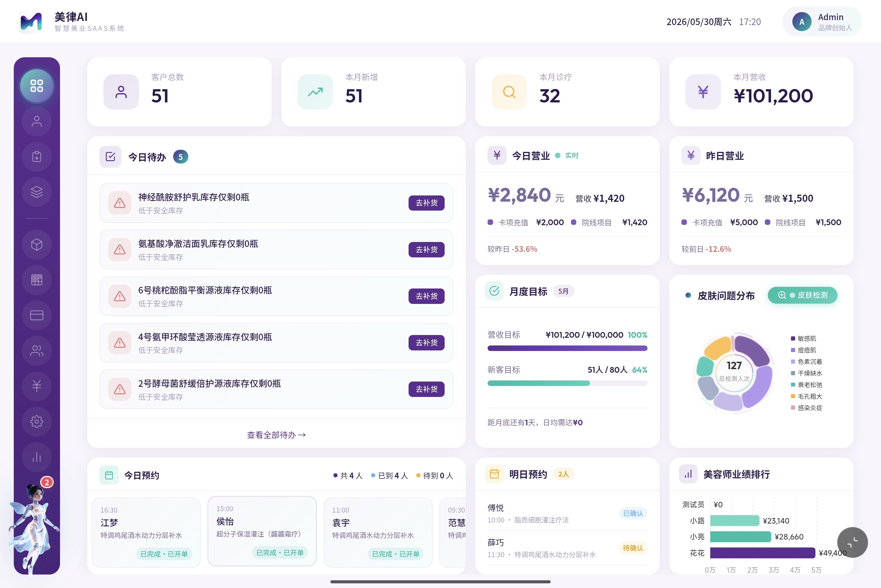The image size is (881, 588).
Task: Click the 5月 monthly goal tag
Action: click(x=563, y=291)
